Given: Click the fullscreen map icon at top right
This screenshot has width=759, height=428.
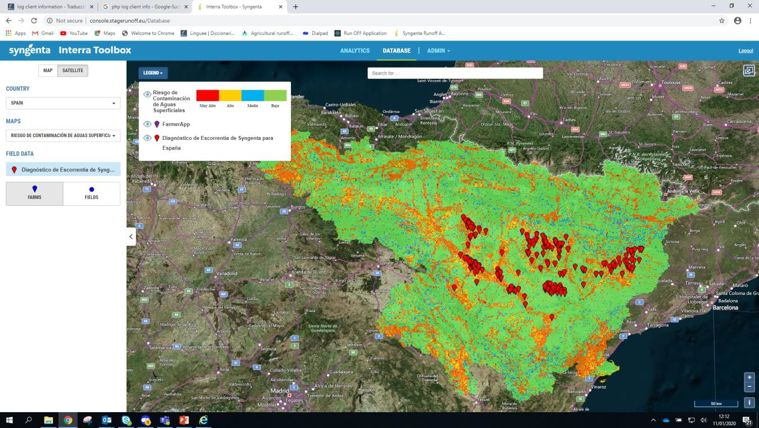Looking at the screenshot, I should 749,71.
